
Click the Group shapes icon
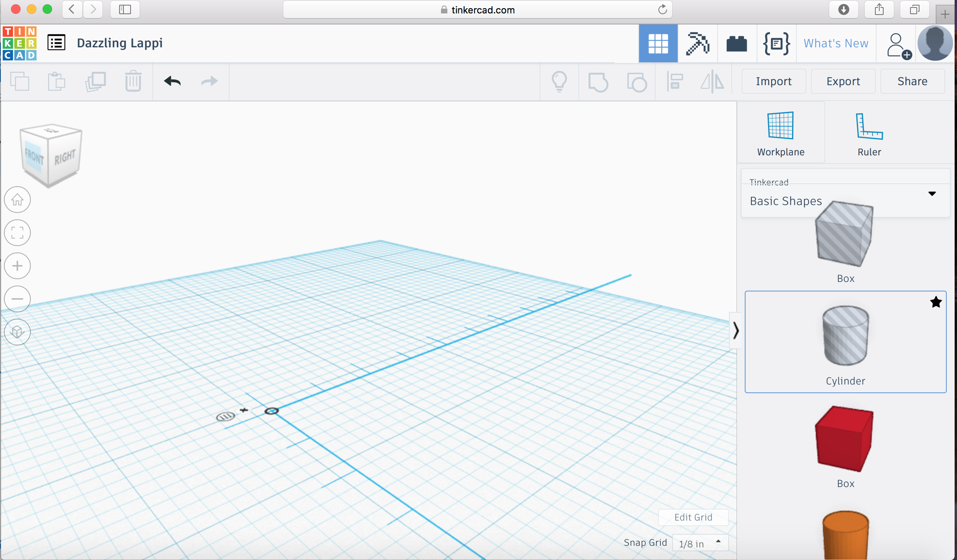[x=598, y=82]
